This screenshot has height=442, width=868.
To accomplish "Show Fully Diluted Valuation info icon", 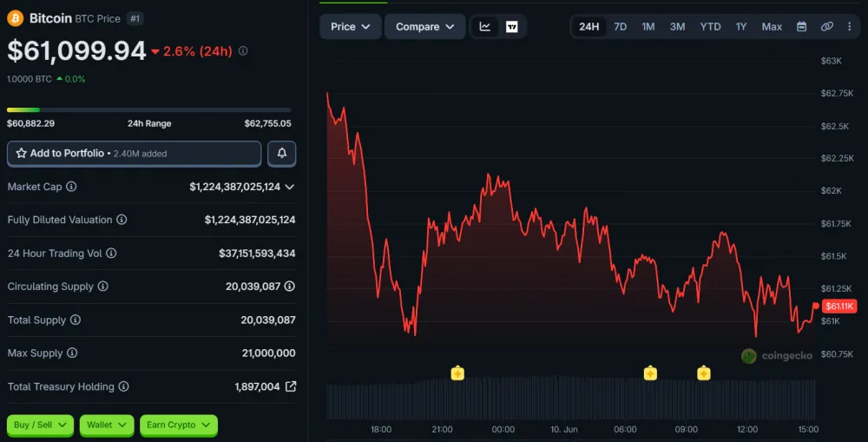I will click(122, 220).
